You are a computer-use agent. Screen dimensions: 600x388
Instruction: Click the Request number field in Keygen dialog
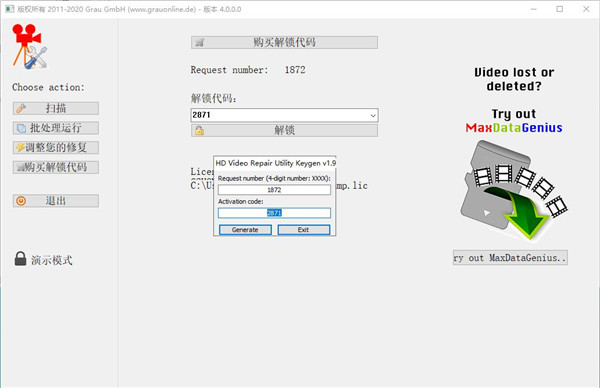274,190
